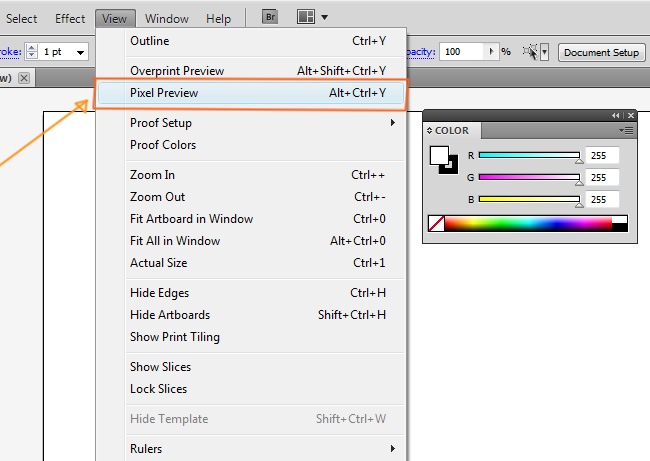Select the black Stroke color box

[x=449, y=165]
